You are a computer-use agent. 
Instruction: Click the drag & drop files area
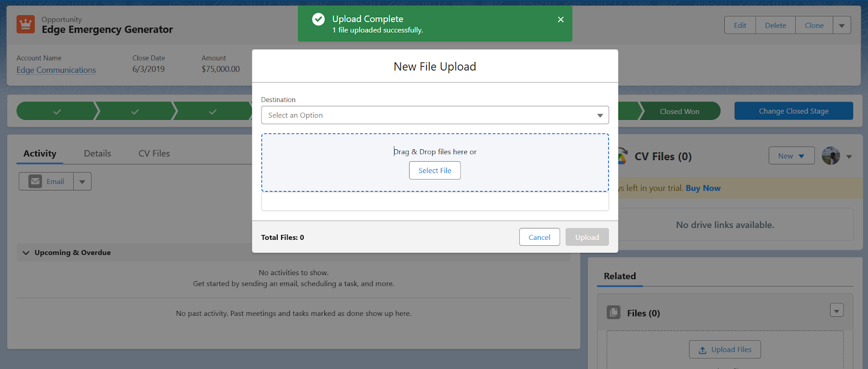pyautogui.click(x=435, y=162)
